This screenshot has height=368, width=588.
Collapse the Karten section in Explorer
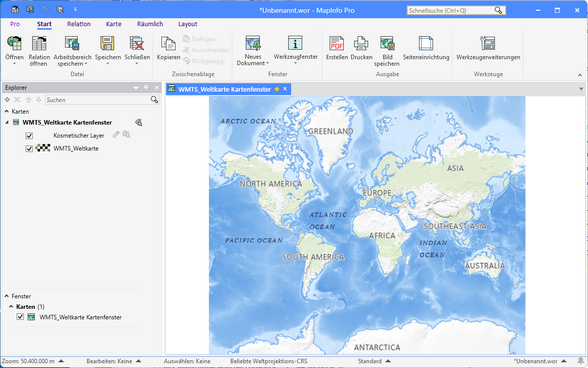click(x=6, y=111)
